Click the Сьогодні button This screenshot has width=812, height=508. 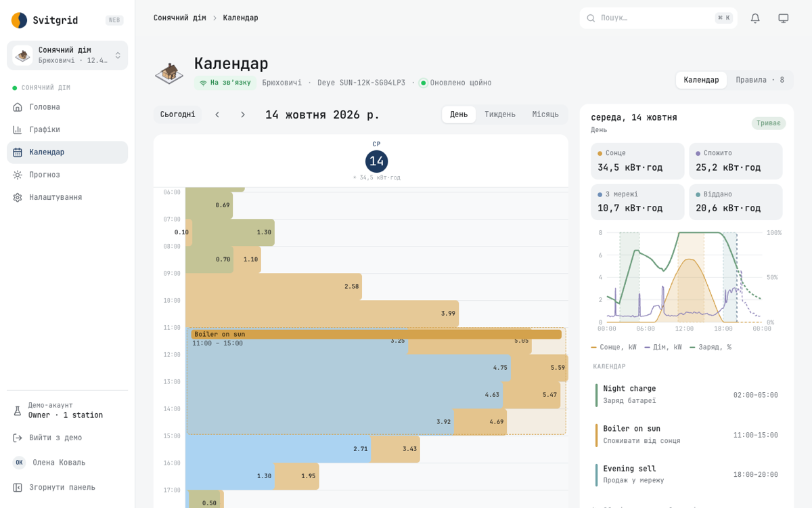(178, 114)
